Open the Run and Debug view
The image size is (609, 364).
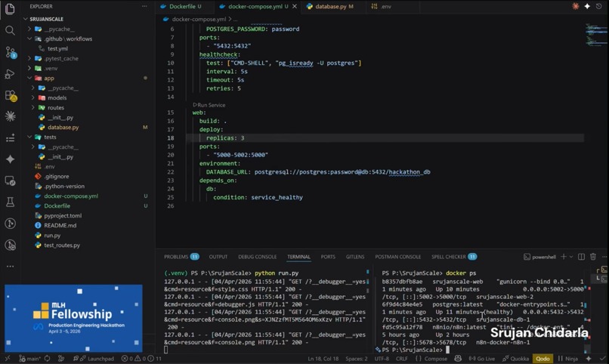[10, 74]
